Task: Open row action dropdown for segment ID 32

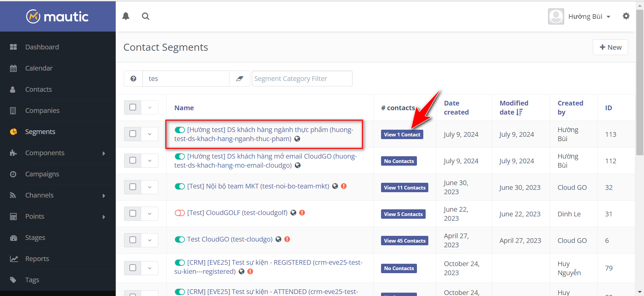Action: point(150,187)
